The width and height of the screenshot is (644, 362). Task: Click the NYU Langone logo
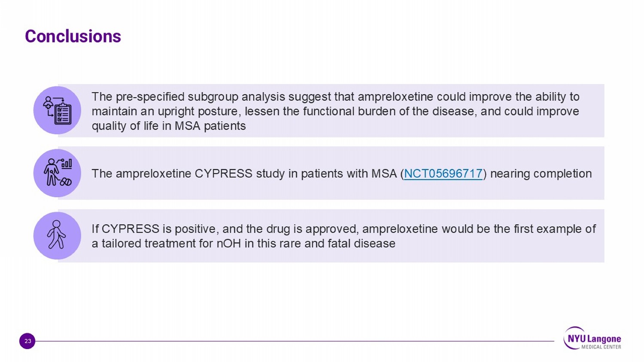592,338
